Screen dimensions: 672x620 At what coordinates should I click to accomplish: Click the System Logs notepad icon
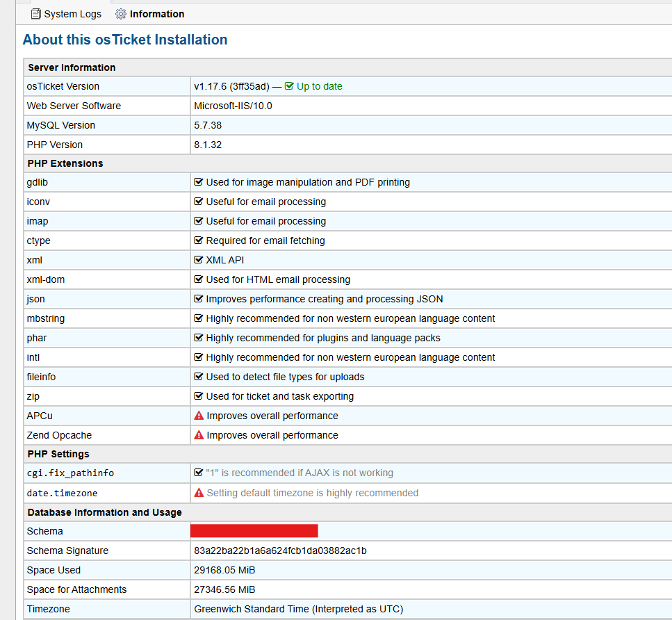(x=36, y=14)
